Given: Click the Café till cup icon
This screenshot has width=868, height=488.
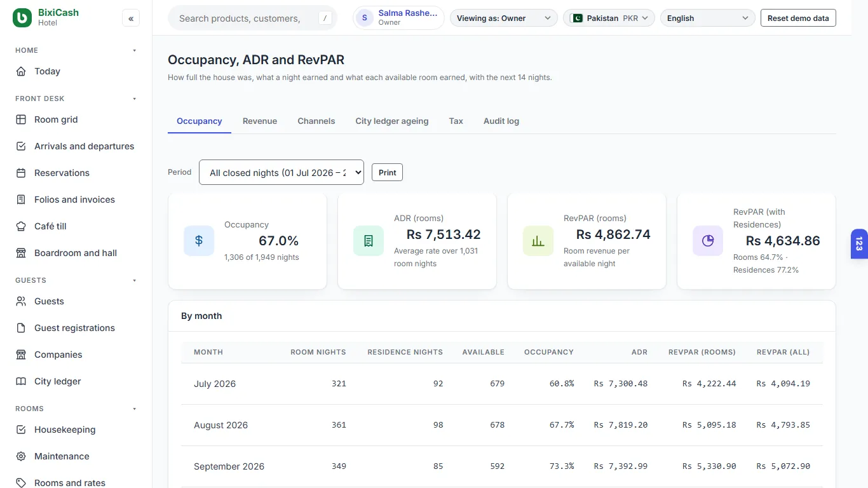Looking at the screenshot, I should 21,226.
